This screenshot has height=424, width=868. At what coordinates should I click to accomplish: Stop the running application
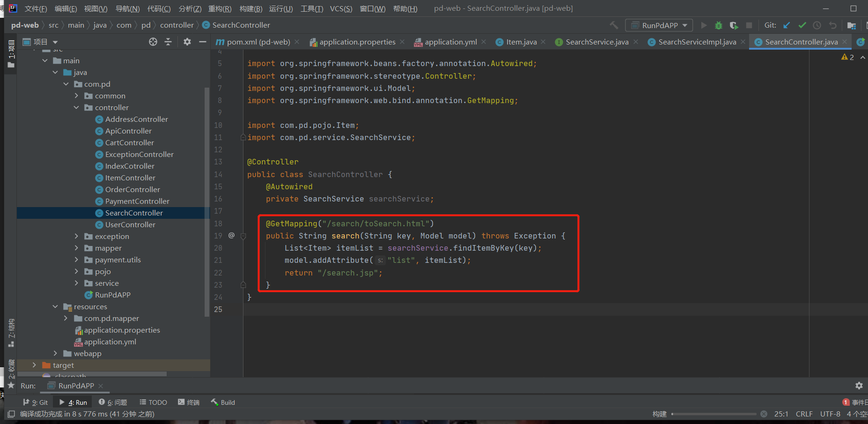click(749, 25)
